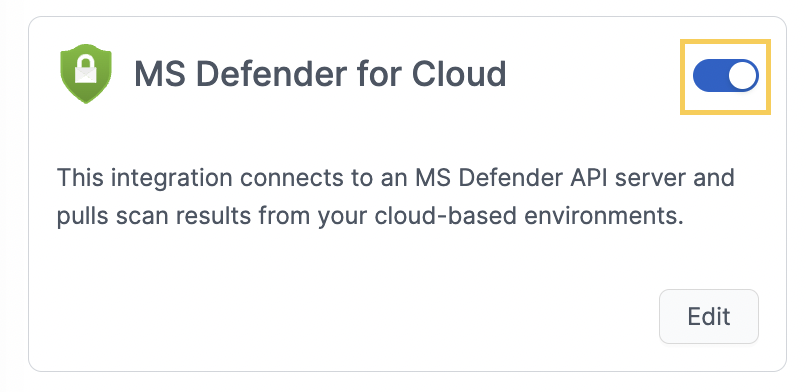Screen dimensions: 806x392
Task: Open Edit for MS Defender integration
Action: point(709,316)
